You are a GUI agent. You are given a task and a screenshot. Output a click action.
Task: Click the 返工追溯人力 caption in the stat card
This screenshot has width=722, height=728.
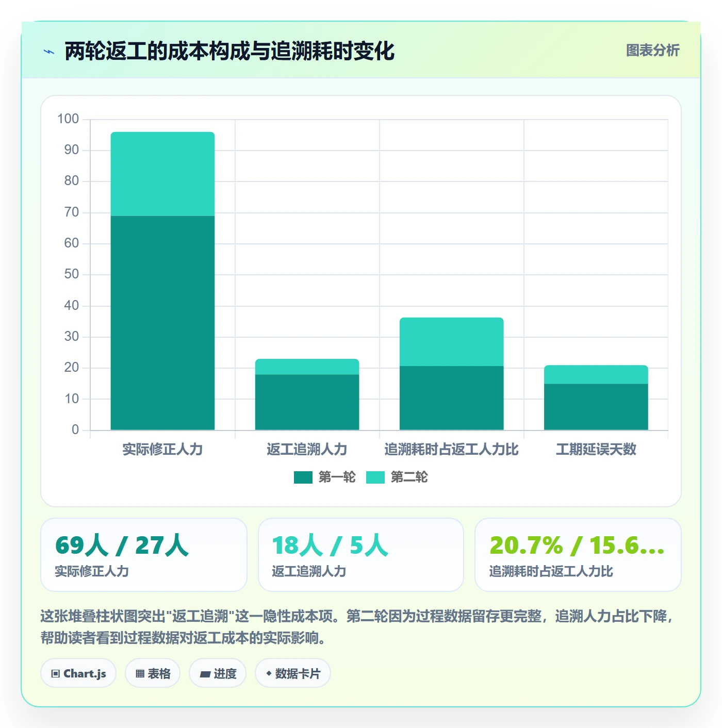[309, 571]
